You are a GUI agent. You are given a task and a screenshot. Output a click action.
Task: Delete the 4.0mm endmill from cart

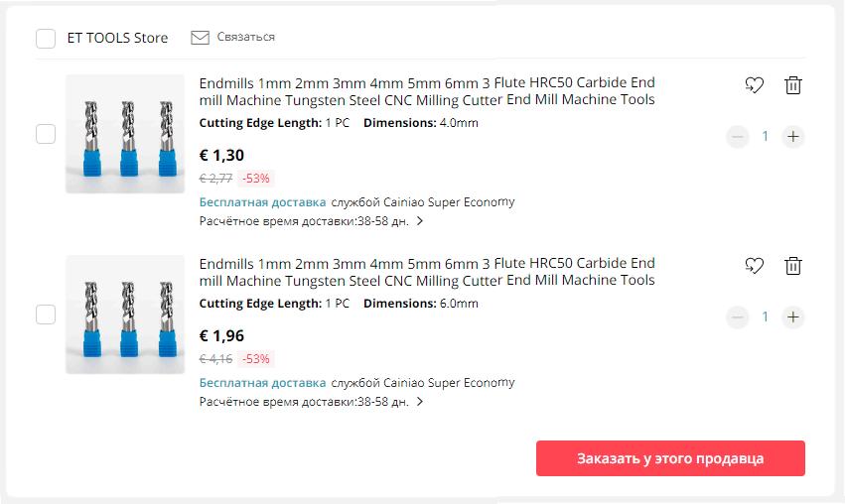(792, 85)
